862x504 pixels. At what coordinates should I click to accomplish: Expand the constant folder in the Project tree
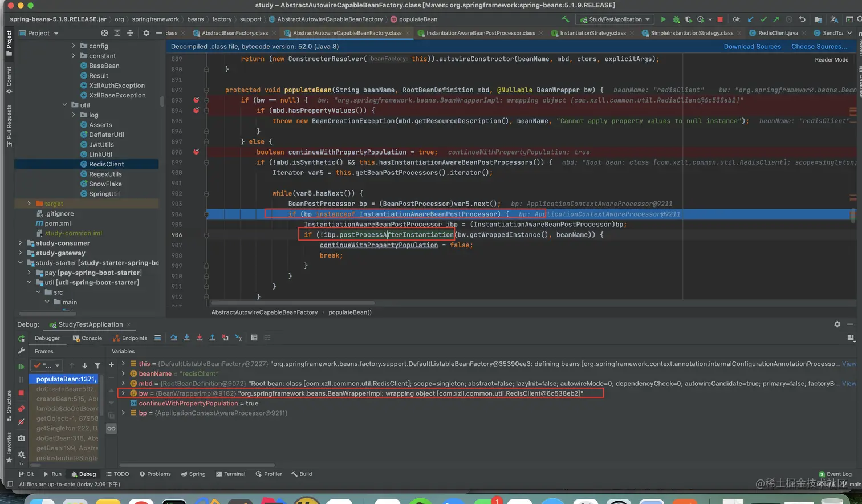[x=74, y=56]
